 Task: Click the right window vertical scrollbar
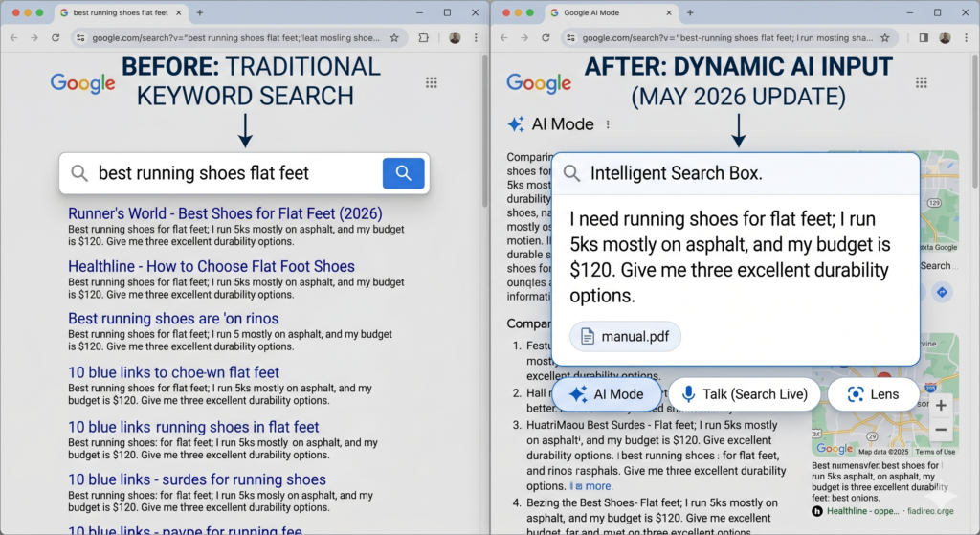(975, 122)
